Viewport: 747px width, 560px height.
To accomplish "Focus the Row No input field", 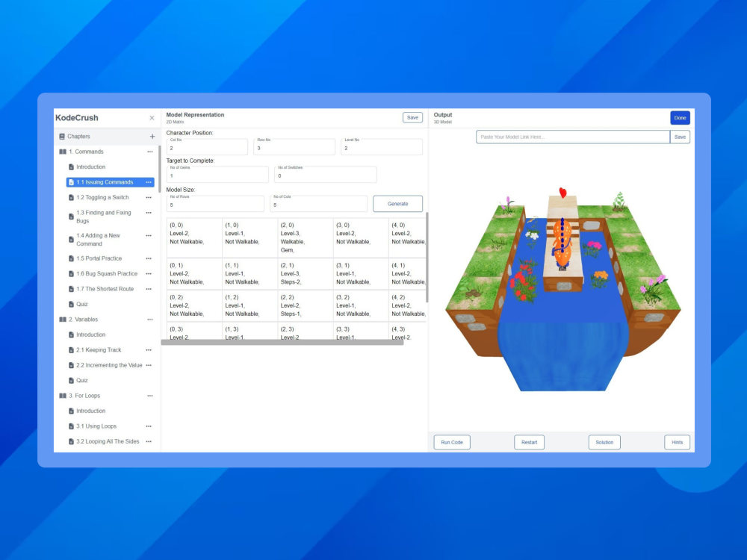I will tap(294, 146).
